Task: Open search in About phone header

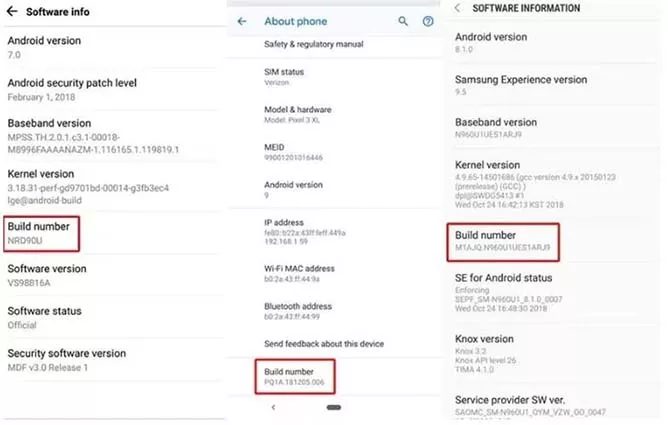Action: tap(403, 21)
